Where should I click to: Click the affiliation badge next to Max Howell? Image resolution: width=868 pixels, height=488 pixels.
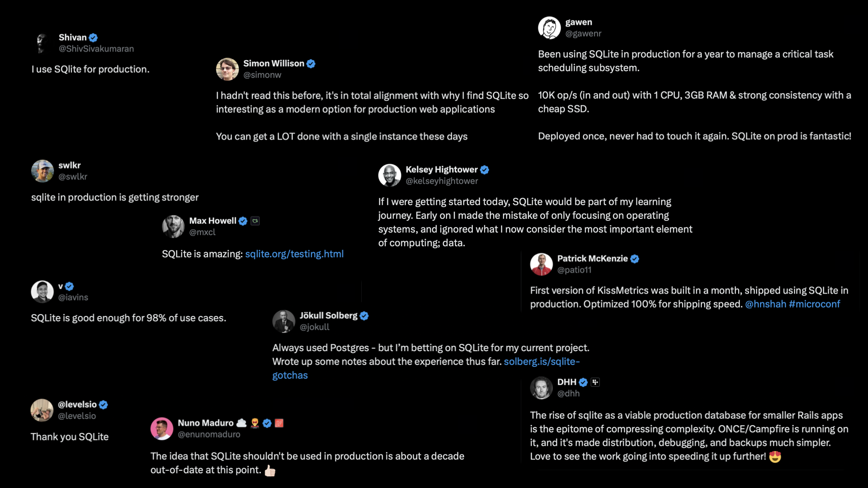tap(255, 221)
